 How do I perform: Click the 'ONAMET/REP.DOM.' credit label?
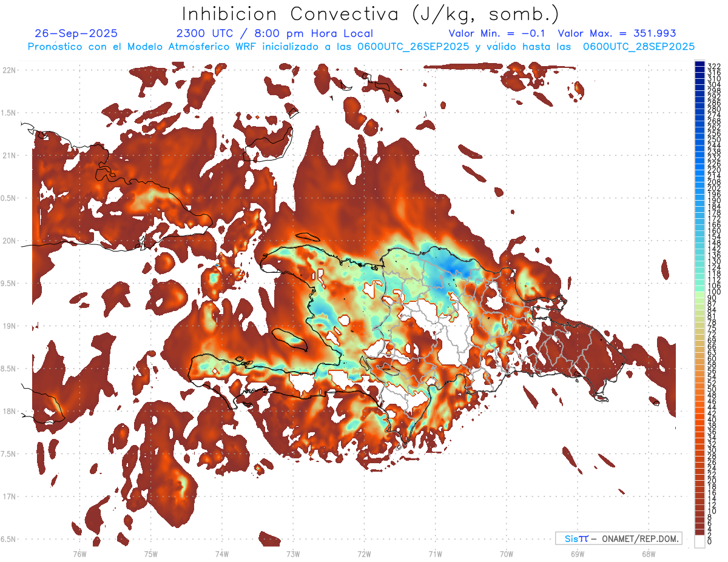coord(641,538)
